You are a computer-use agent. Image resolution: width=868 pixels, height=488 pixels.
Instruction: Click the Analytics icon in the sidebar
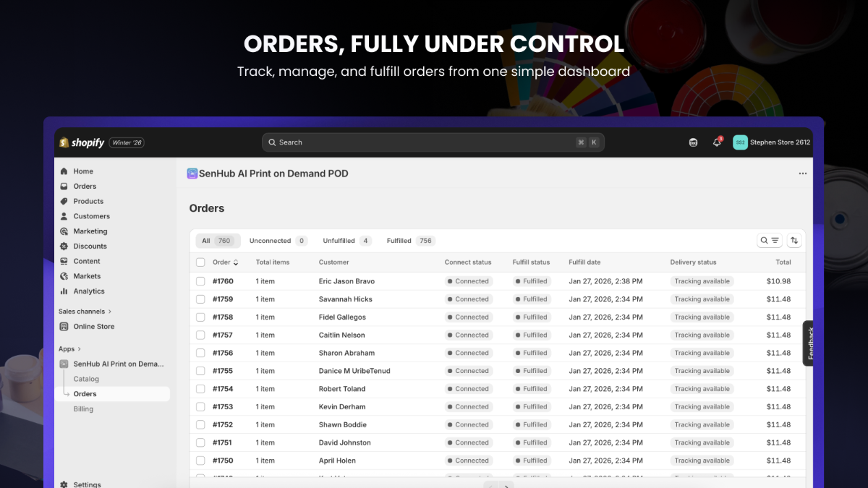(66, 291)
